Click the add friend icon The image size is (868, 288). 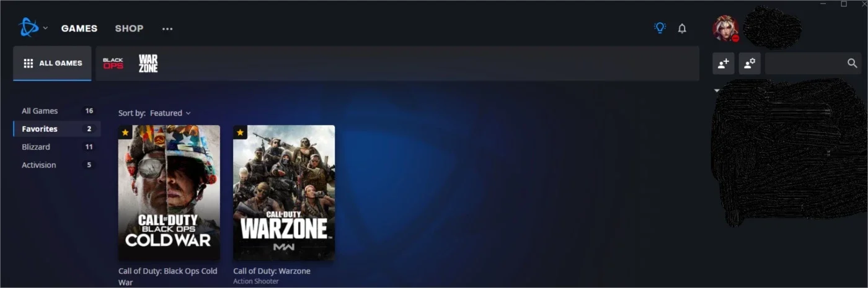[x=724, y=63]
